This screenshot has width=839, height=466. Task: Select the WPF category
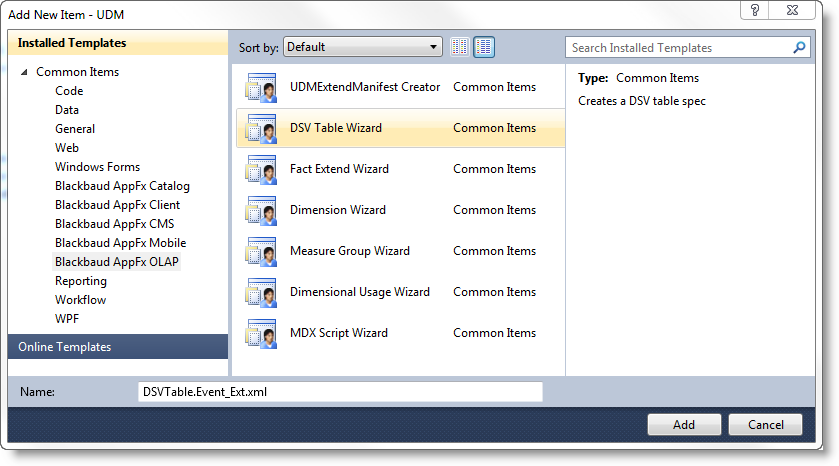click(67, 319)
